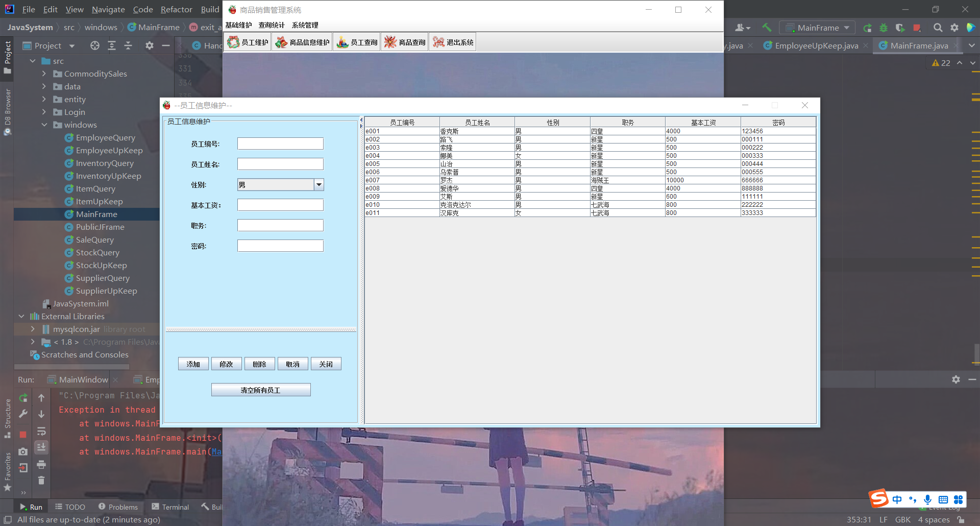Click the 基本工资 column header
This screenshot has width=980, height=526.
(703, 123)
